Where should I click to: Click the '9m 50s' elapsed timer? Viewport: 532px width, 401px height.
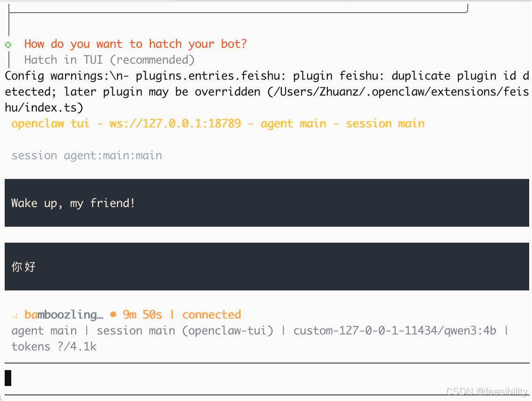pos(142,315)
